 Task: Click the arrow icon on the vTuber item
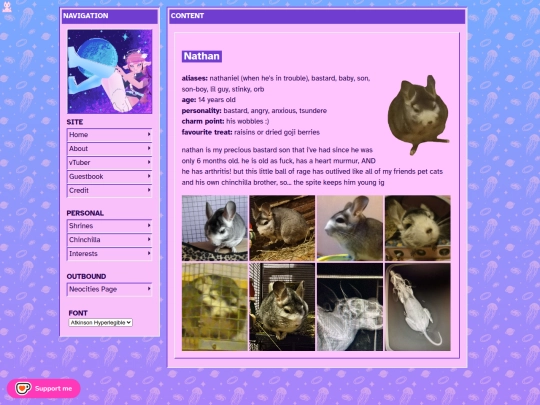point(149,162)
